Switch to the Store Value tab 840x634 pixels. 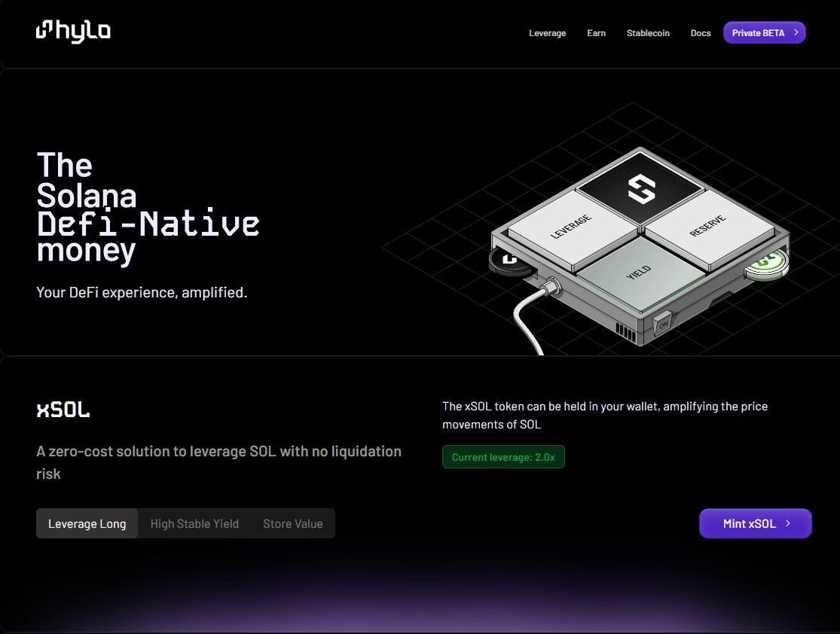click(x=292, y=523)
